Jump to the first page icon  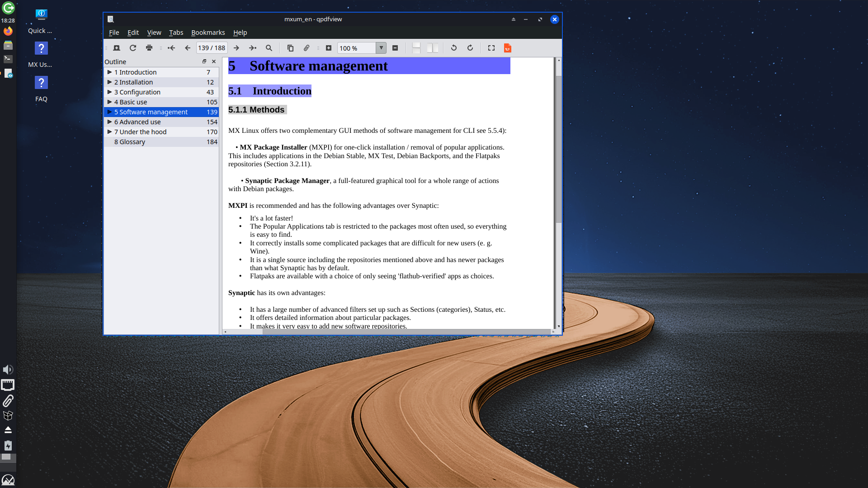coord(171,48)
